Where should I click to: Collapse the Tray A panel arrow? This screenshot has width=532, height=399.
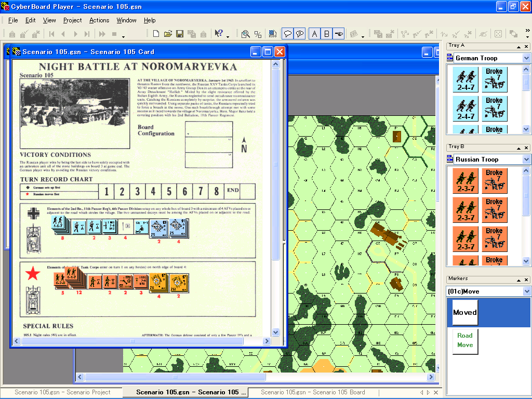pyautogui.click(x=518, y=46)
